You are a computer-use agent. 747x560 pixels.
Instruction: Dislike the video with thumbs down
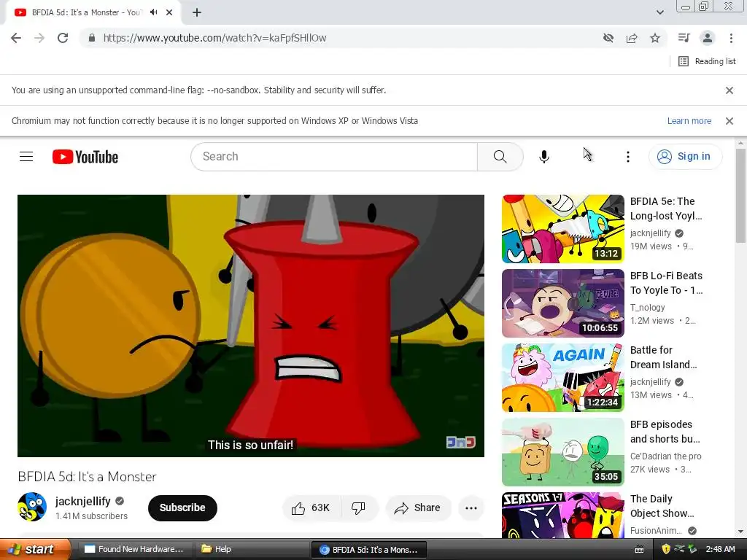(x=359, y=508)
